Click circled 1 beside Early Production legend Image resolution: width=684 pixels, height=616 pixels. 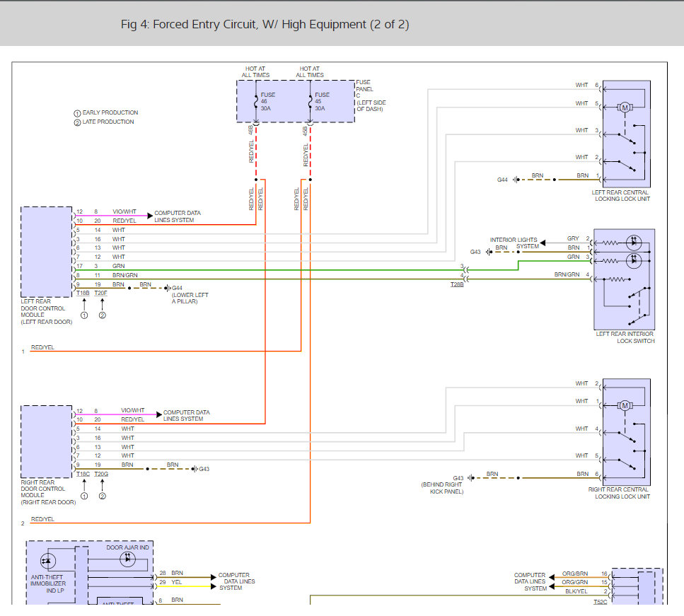pos(77,113)
